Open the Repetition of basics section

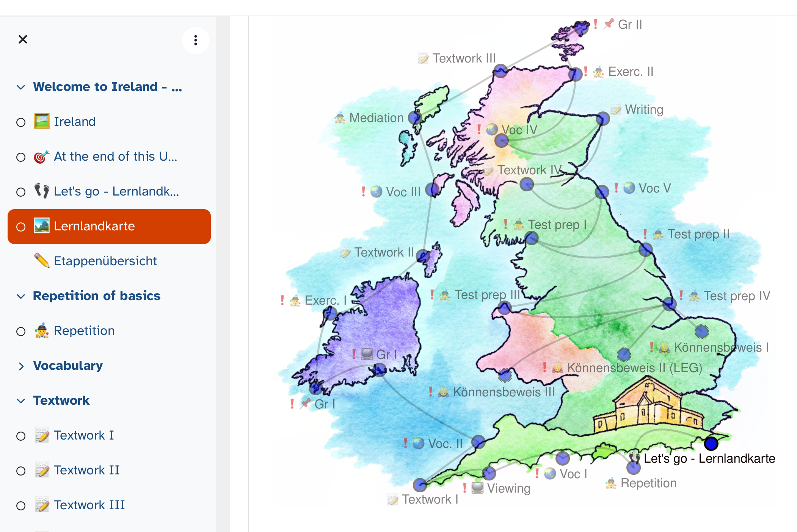(96, 296)
